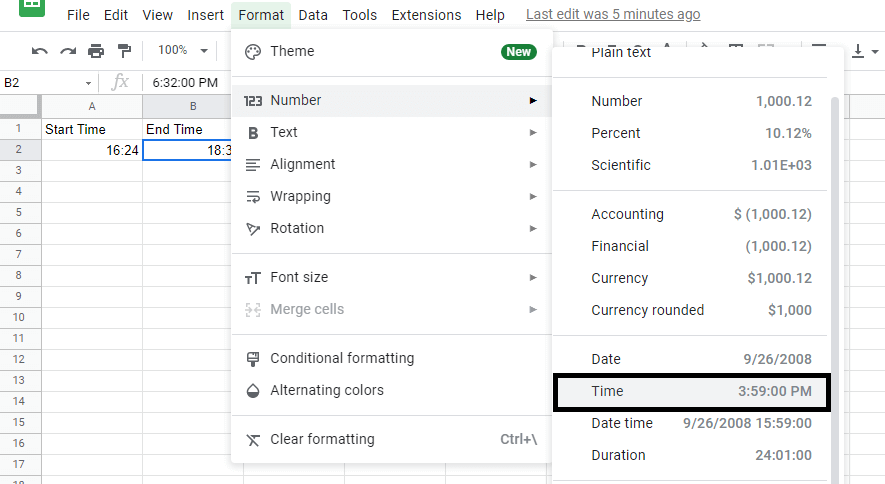Select the Number 1,000.12 format
The width and height of the screenshot is (885, 484).
[x=692, y=102]
